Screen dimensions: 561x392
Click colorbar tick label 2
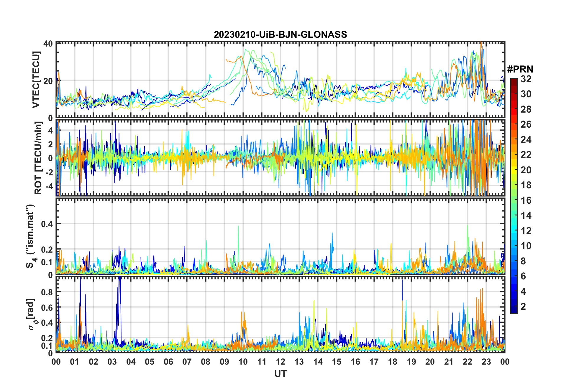pos(523,307)
